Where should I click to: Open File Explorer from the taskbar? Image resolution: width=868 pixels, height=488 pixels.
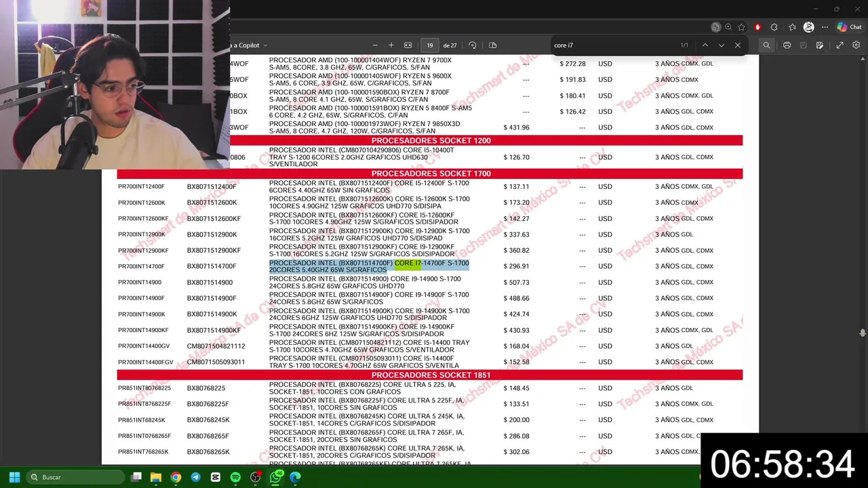click(156, 477)
